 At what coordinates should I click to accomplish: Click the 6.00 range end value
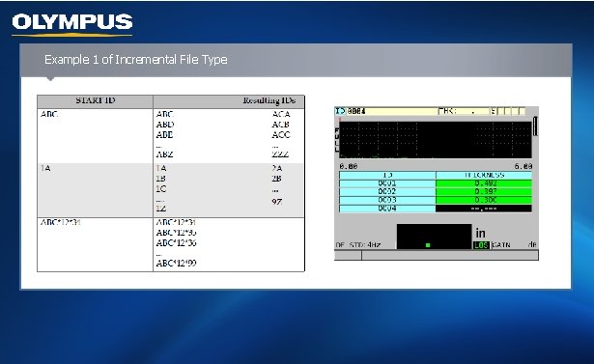coord(523,166)
